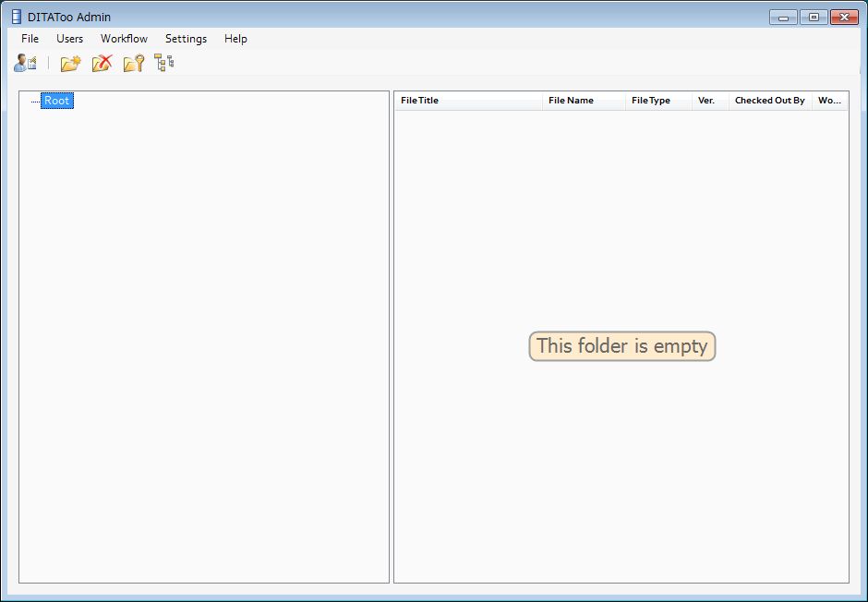Select the Root tree node

[x=57, y=101]
